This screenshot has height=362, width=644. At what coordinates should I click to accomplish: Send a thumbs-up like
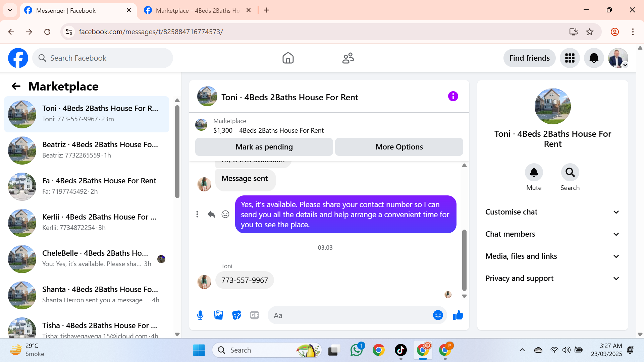point(458,315)
